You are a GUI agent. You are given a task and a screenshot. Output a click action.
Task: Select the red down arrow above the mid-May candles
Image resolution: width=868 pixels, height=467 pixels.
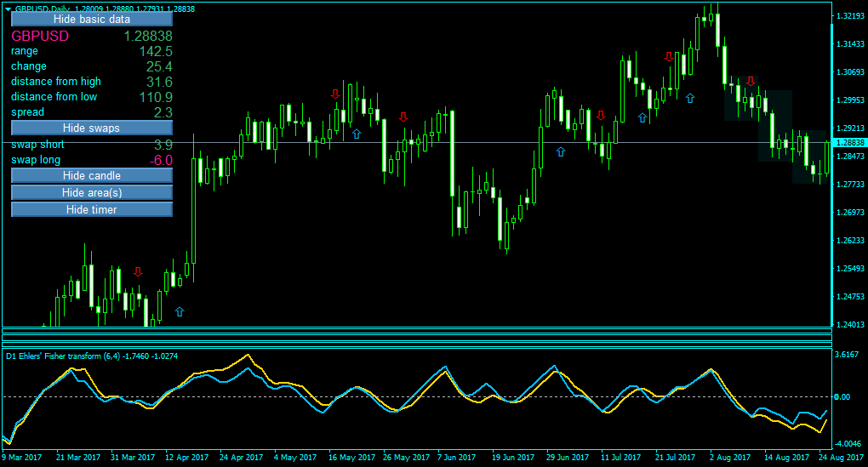(x=335, y=94)
